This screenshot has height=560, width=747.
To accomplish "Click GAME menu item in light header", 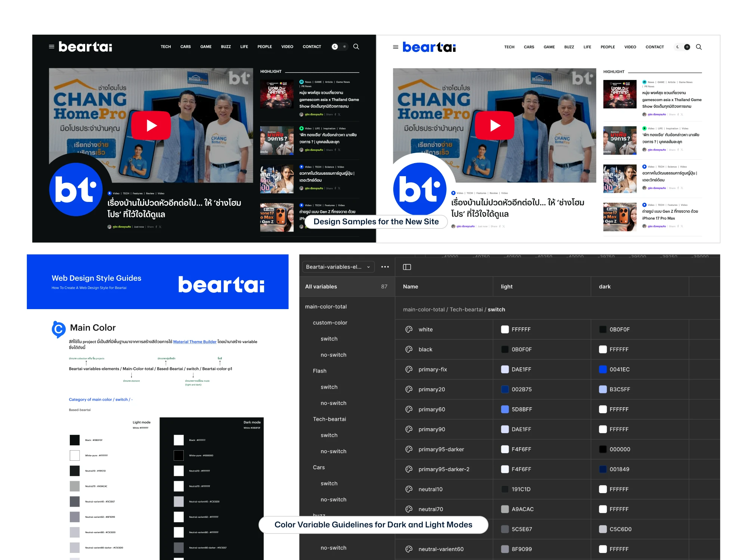I will tap(549, 47).
